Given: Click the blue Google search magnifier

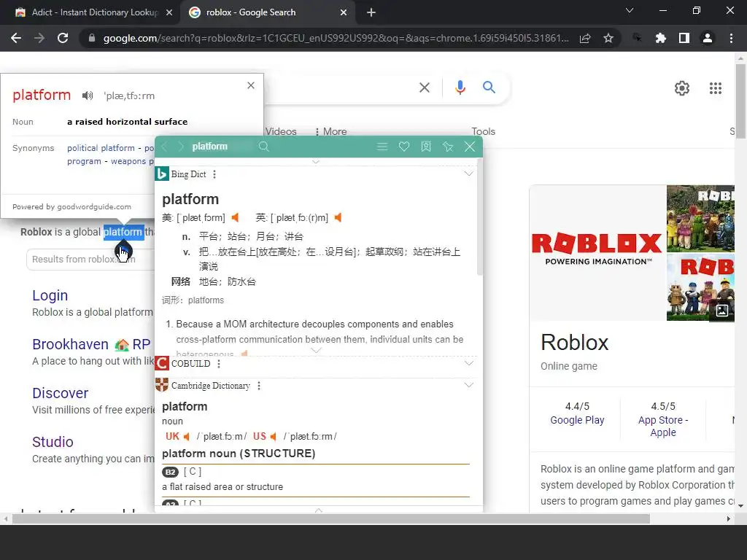Looking at the screenshot, I should (489, 87).
